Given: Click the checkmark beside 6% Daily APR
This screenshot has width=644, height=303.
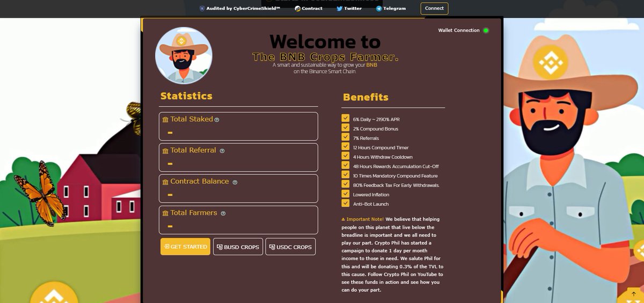Looking at the screenshot, I should [346, 118].
